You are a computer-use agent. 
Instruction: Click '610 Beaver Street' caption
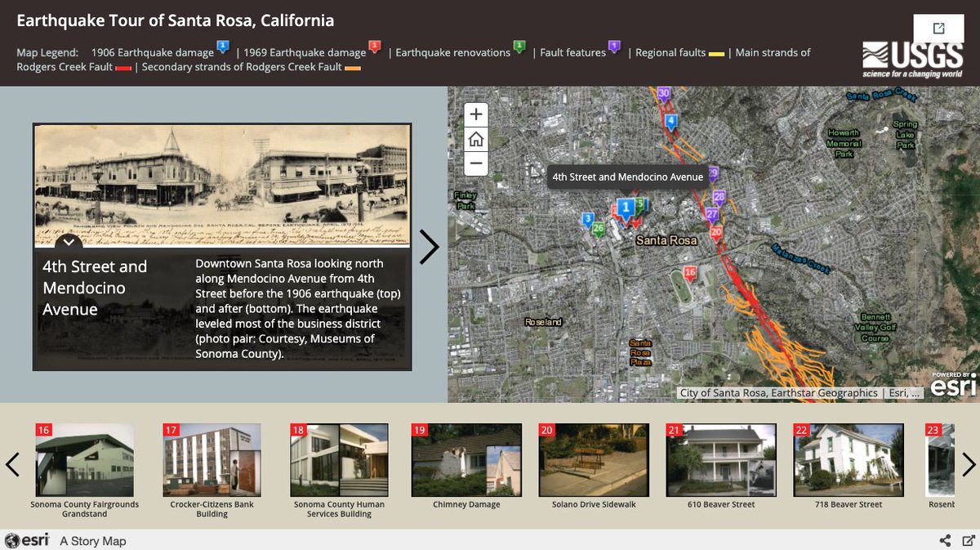pyautogui.click(x=722, y=504)
